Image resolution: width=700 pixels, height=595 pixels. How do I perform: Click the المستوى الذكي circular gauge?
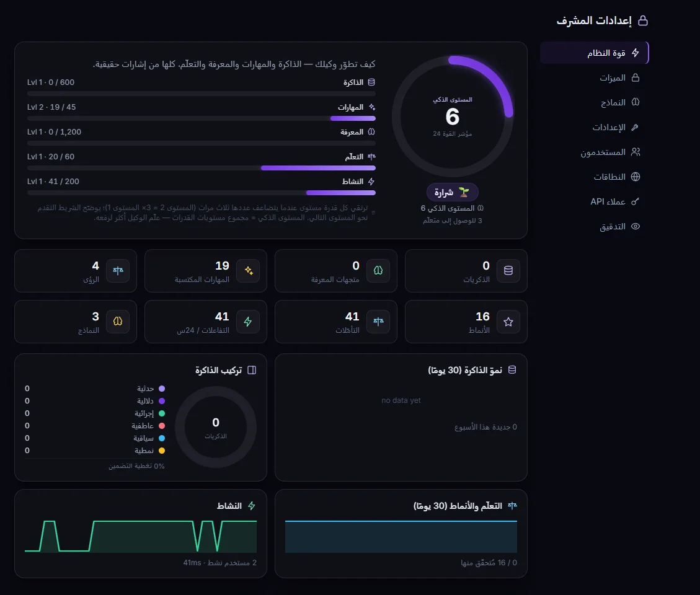pos(452,116)
